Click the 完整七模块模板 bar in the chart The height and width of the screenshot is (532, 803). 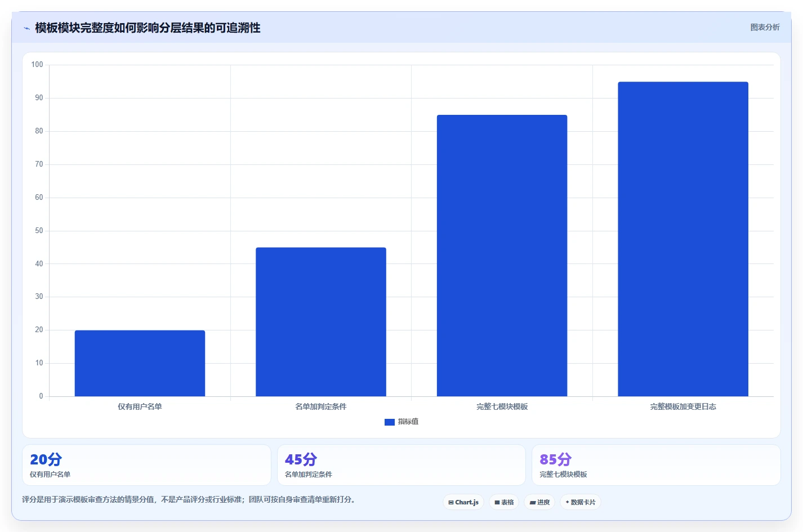click(x=502, y=256)
